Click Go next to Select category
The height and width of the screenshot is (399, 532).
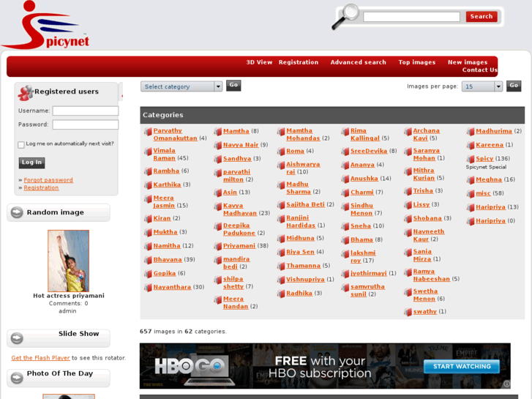tap(233, 86)
